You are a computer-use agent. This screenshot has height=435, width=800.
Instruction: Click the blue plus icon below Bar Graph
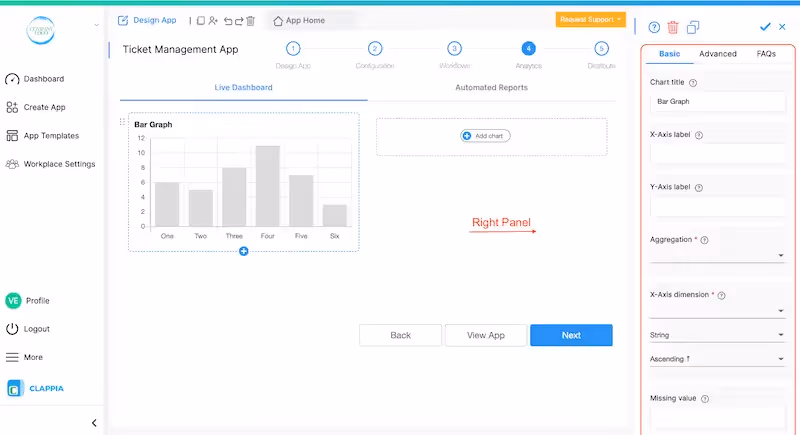(244, 251)
